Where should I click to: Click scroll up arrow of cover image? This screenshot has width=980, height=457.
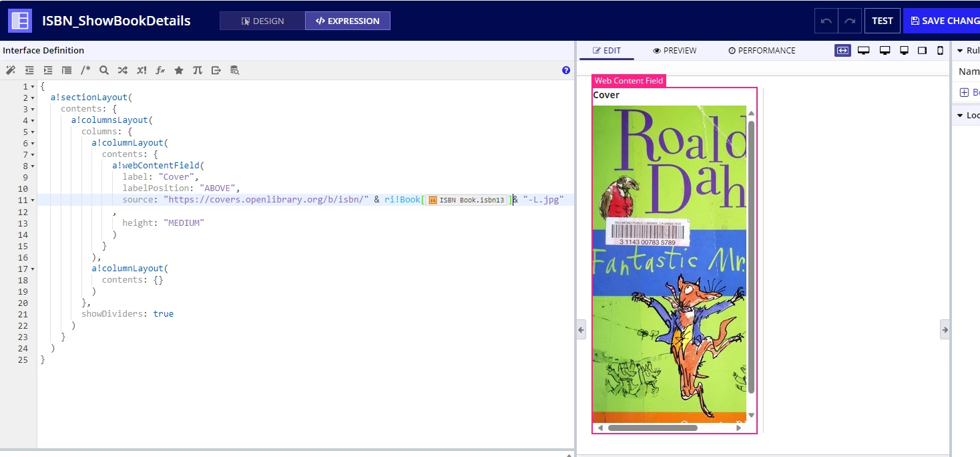(751, 113)
